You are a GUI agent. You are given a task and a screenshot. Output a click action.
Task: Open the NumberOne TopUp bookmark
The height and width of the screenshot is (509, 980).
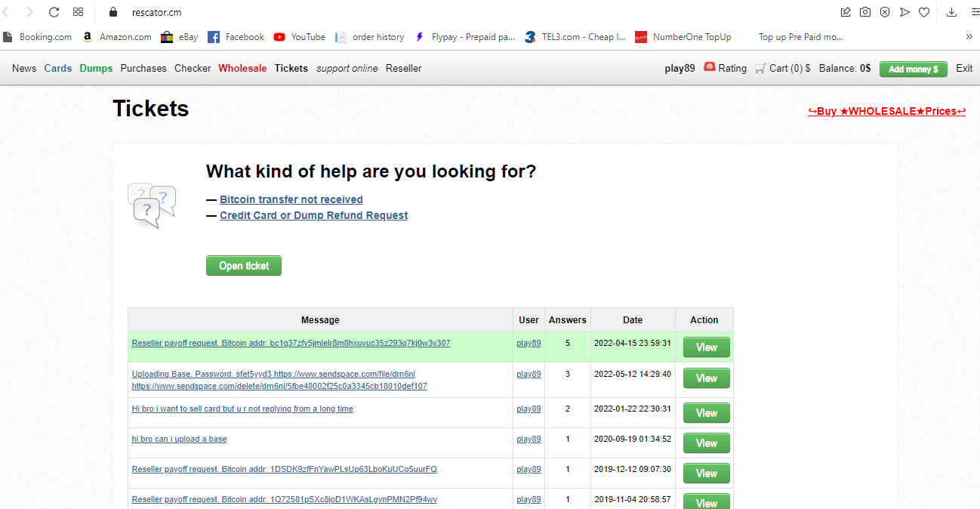click(x=683, y=36)
